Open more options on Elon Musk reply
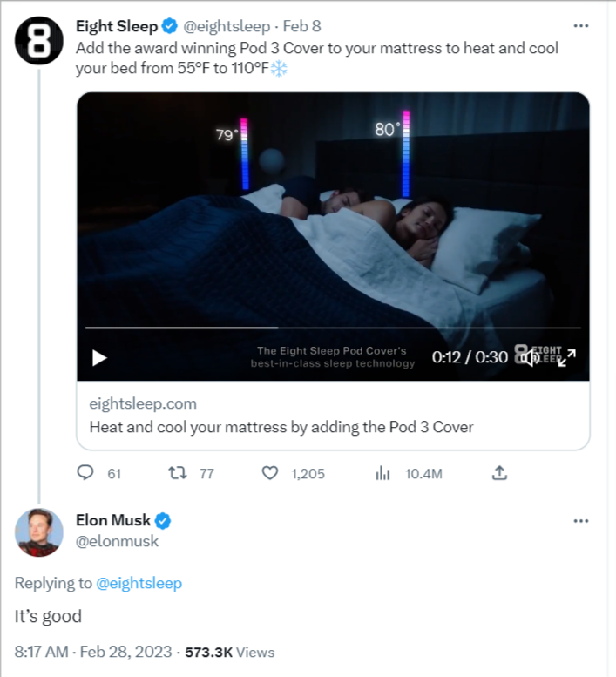Image resolution: width=616 pixels, height=677 pixels. click(x=581, y=521)
